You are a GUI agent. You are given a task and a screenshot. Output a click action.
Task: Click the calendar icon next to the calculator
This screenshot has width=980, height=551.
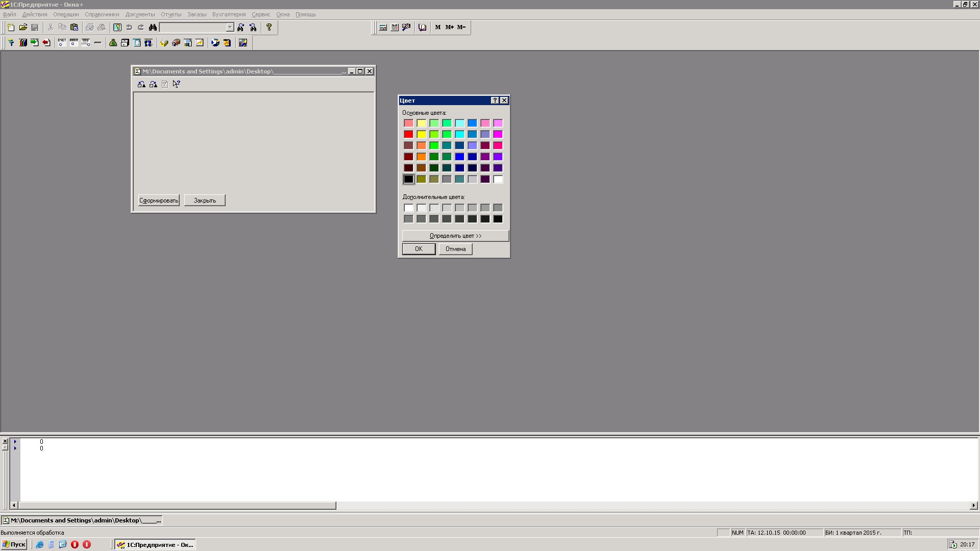395,28
